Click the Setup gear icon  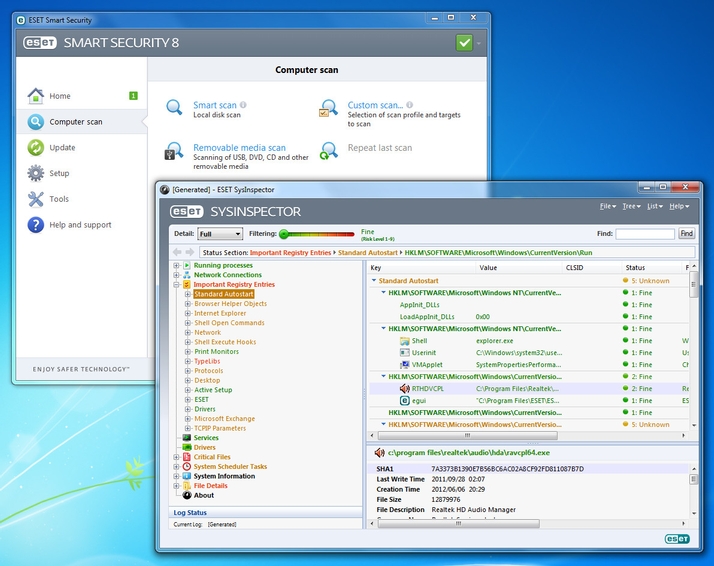pos(36,173)
